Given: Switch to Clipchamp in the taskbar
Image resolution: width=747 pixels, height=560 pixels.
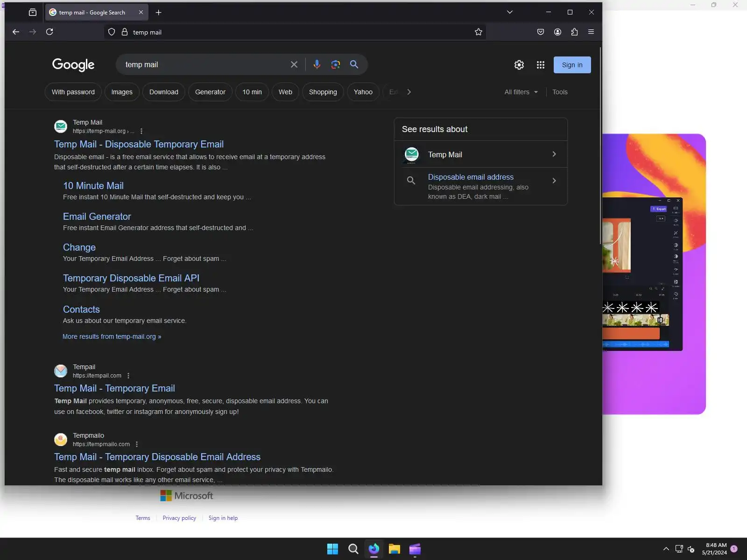Looking at the screenshot, I should (x=415, y=549).
